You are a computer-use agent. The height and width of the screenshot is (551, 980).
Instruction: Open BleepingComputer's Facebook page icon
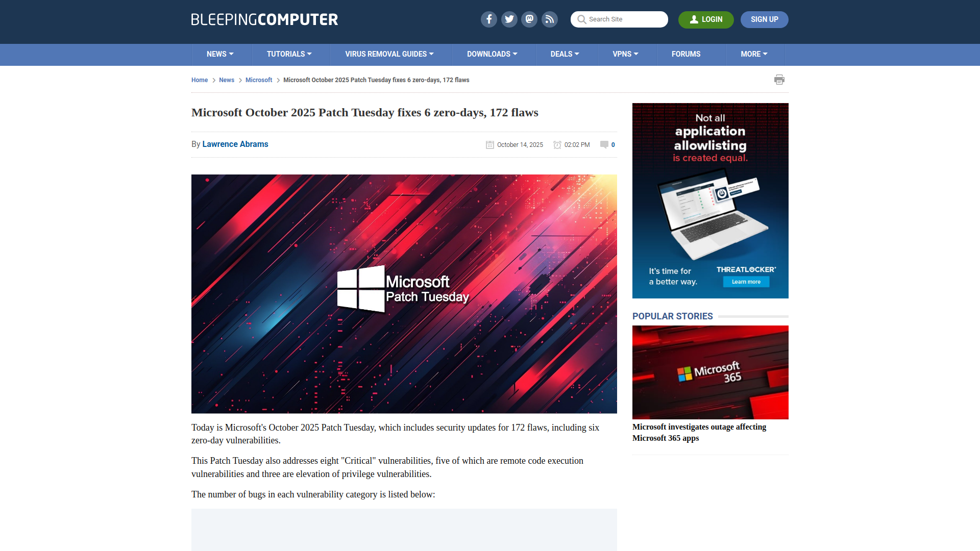(488, 19)
